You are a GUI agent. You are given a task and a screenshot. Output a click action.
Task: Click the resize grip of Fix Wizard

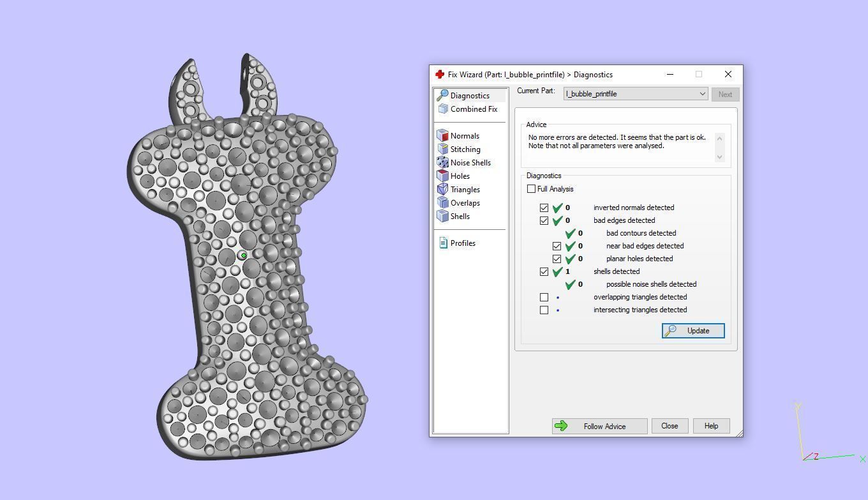[739, 434]
